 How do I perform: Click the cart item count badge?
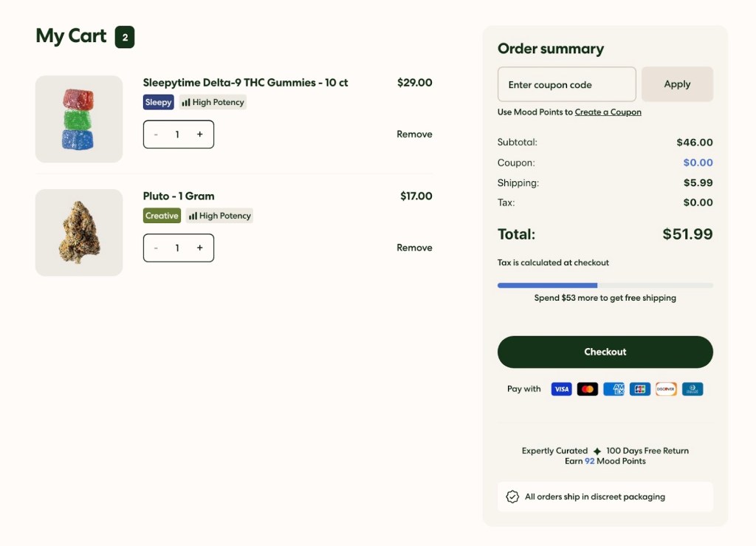coord(125,37)
